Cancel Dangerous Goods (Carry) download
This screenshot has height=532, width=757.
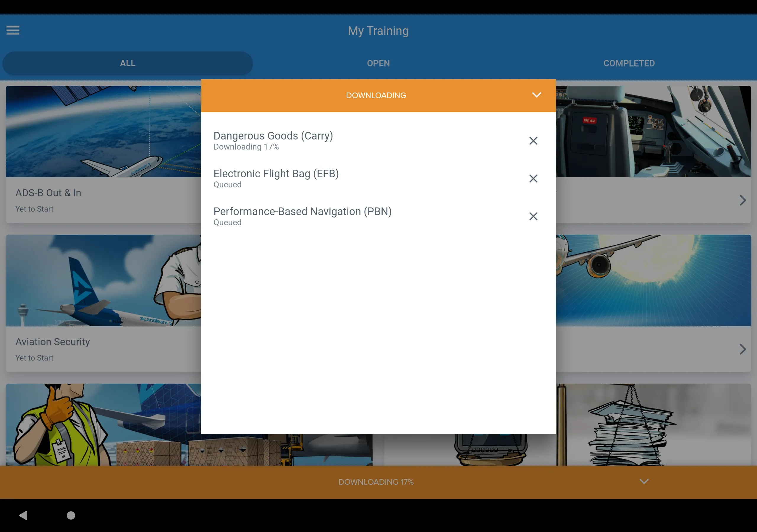coord(533,140)
